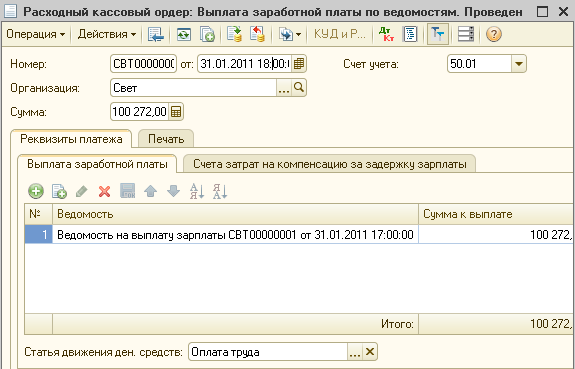The height and width of the screenshot is (369, 575).
Task: Click the Организация field containing Свет
Action: coord(193,88)
